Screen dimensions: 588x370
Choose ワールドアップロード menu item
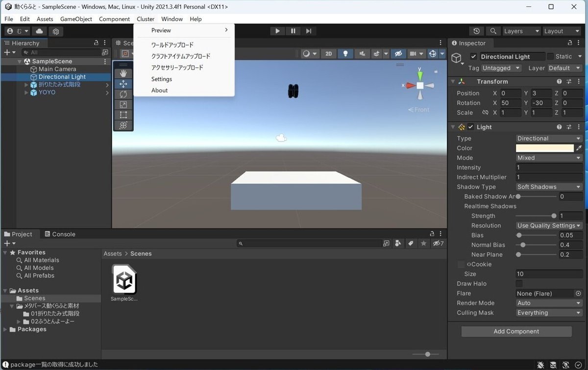(184, 45)
